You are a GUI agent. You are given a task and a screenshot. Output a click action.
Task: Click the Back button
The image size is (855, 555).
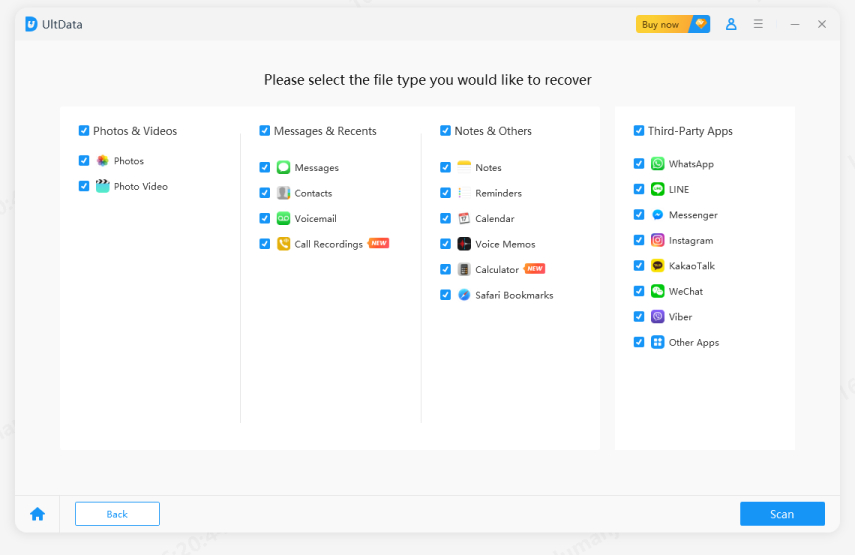coord(117,514)
